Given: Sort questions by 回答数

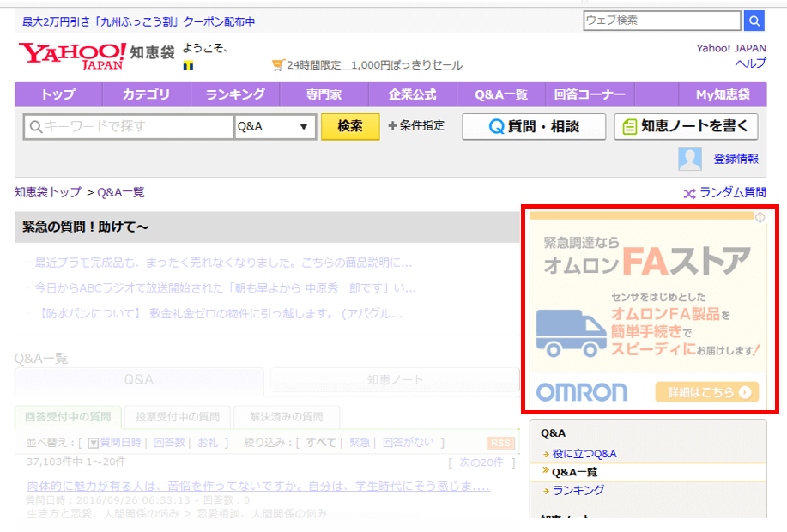Looking at the screenshot, I should click(170, 443).
